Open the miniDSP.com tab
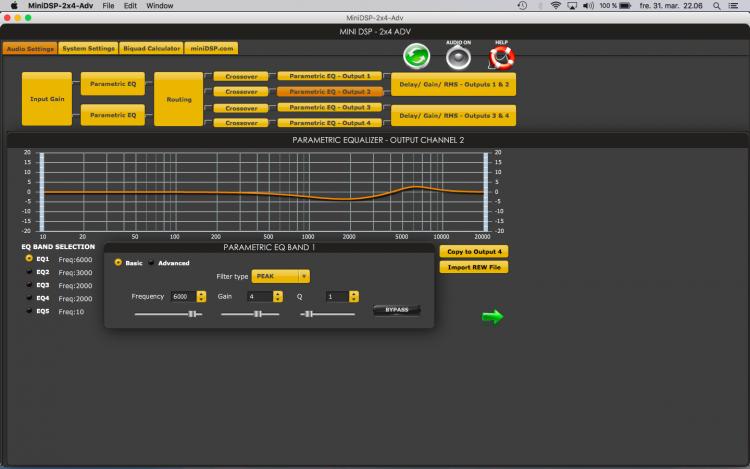750x469 pixels. [x=211, y=48]
